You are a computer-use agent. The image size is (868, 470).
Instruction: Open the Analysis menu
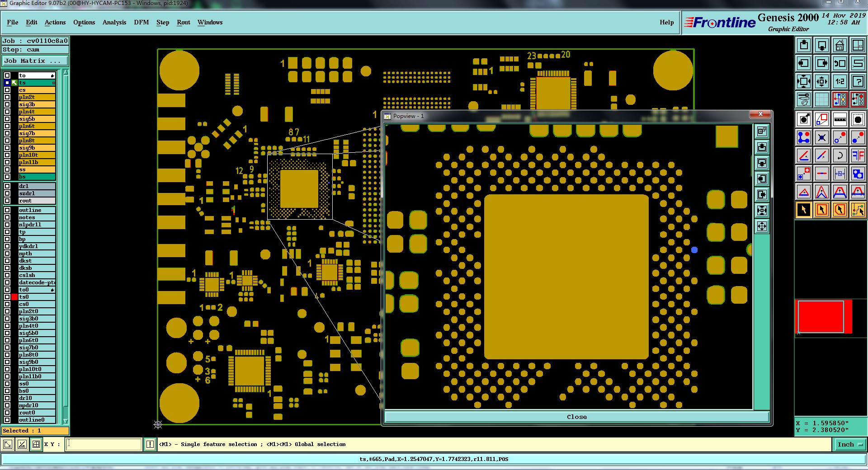coord(114,22)
